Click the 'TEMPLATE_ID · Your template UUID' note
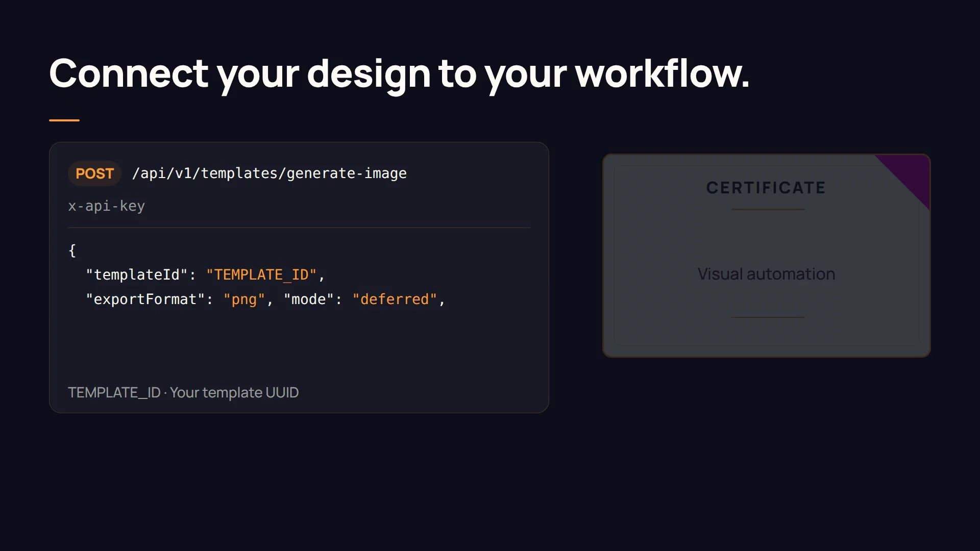The width and height of the screenshot is (980, 551). pos(183,392)
